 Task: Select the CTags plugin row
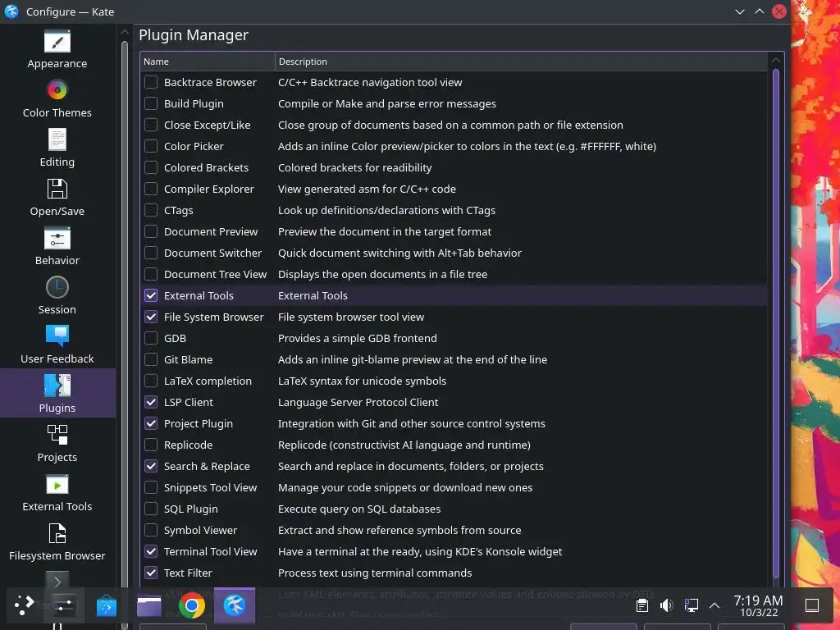[x=454, y=210]
